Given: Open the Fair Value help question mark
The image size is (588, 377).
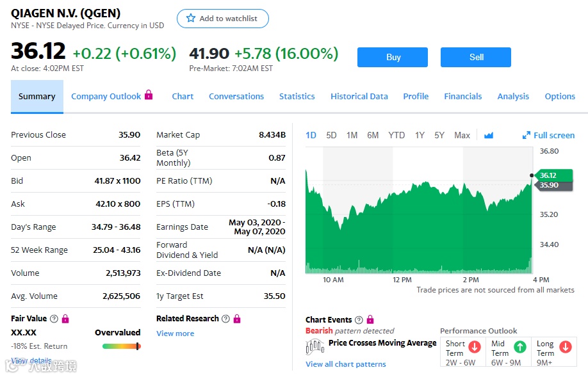Looking at the screenshot, I should (x=54, y=319).
